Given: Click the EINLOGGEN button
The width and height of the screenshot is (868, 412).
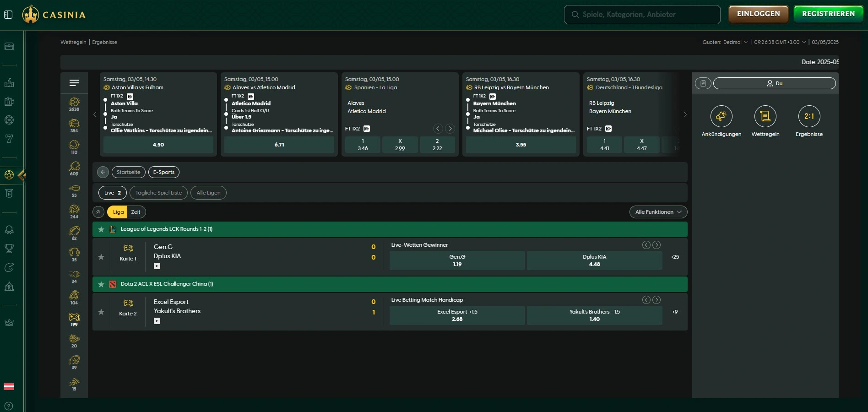Looking at the screenshot, I should tap(758, 14).
